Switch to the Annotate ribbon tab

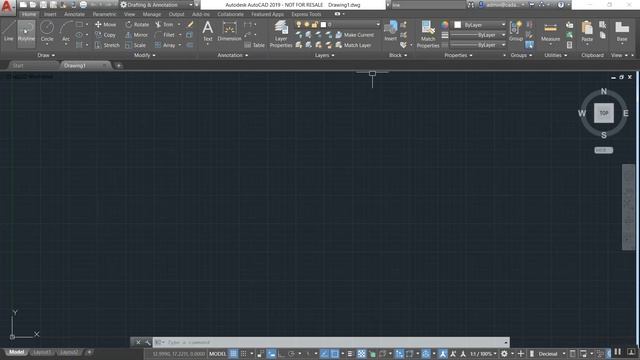click(74, 14)
